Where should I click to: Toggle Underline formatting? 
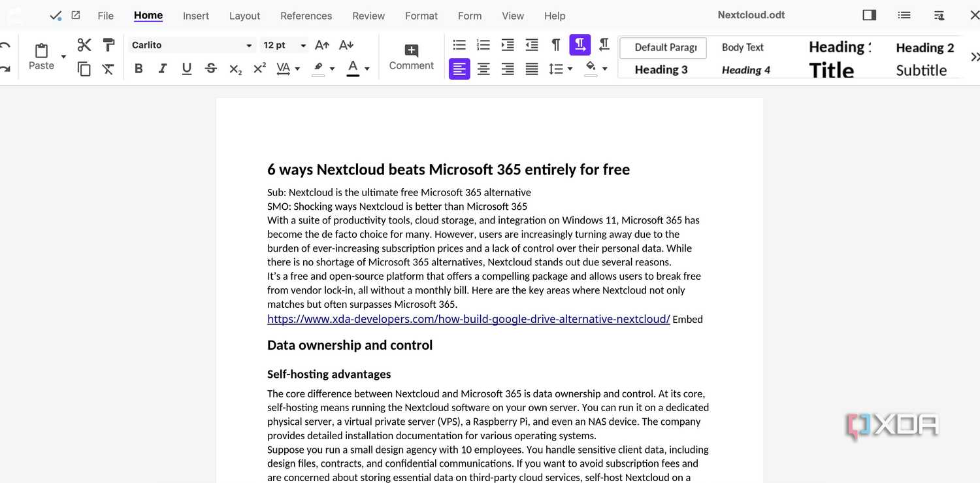tap(187, 69)
